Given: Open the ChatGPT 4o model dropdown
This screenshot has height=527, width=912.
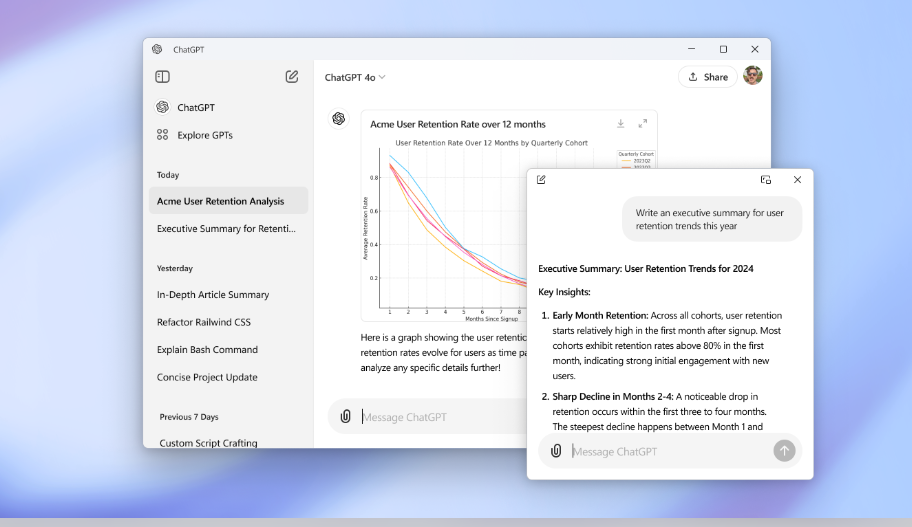Looking at the screenshot, I should [x=355, y=77].
